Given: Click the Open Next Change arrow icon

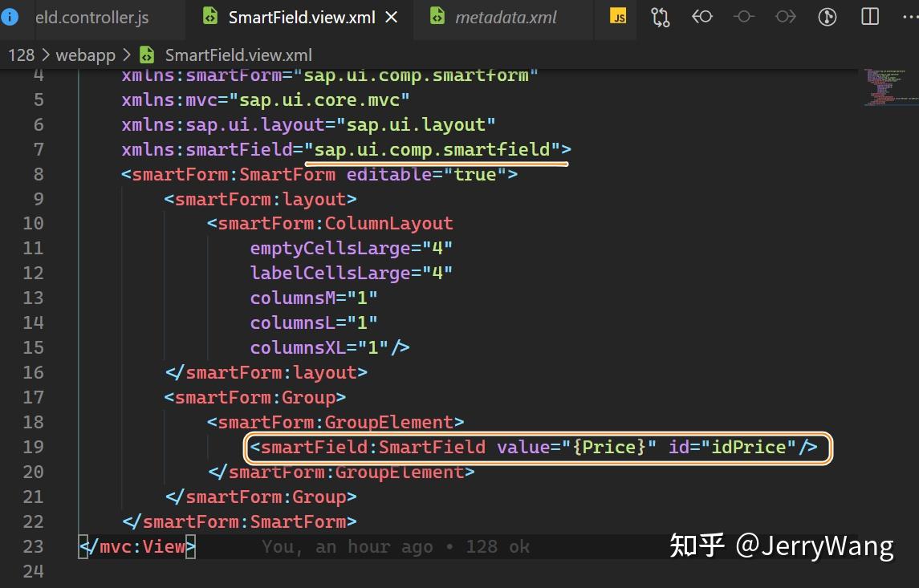Looking at the screenshot, I should tap(785, 16).
